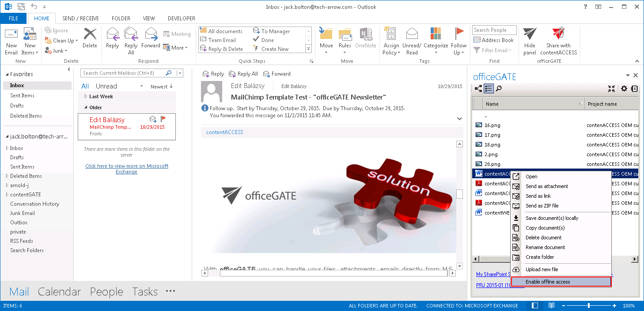Expand the message header chevron
Screen dimensions: 644x311
coord(459,119)
